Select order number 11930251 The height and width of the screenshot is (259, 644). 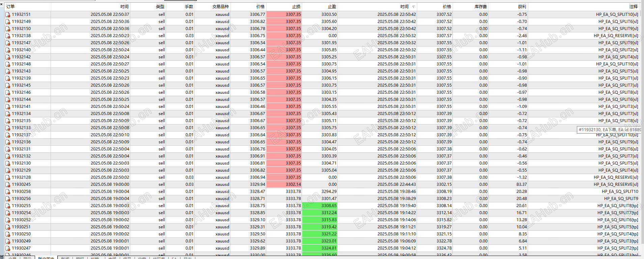coord(21,227)
